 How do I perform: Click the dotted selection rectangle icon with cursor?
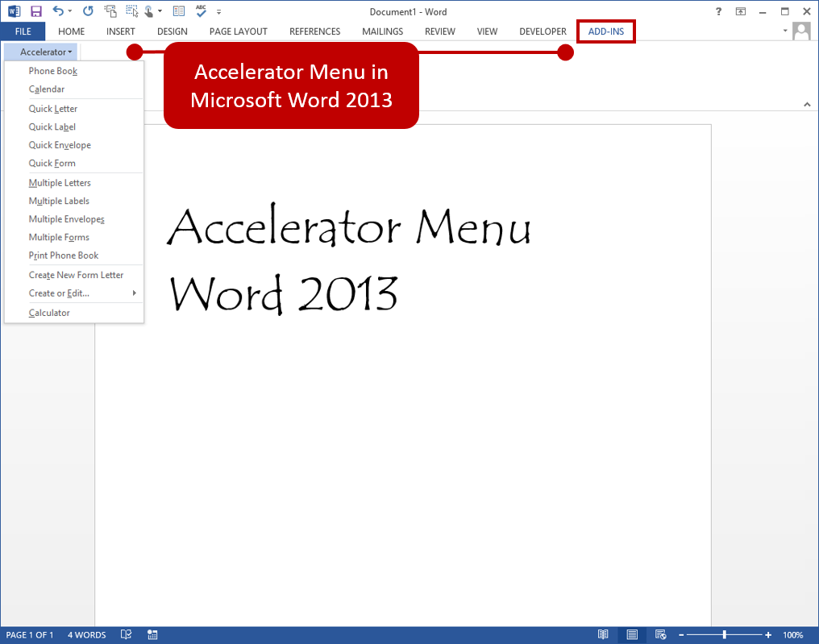[132, 11]
